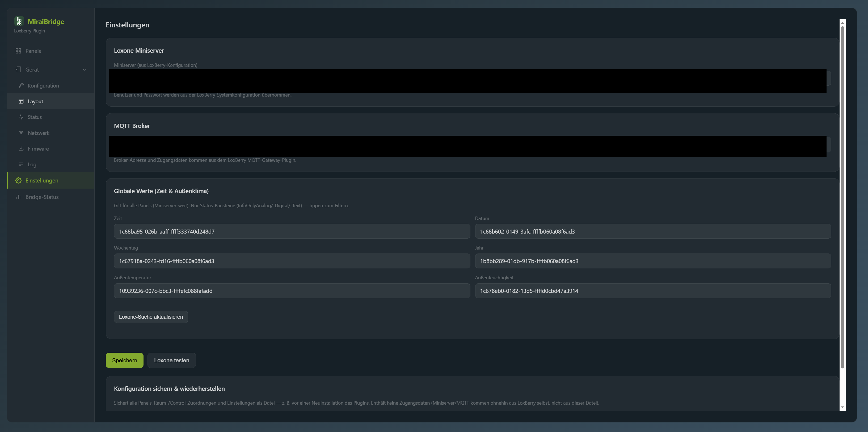This screenshot has width=868, height=432.
Task: Click Konfiguration sichern & wiederherstellen heading
Action: tap(169, 388)
